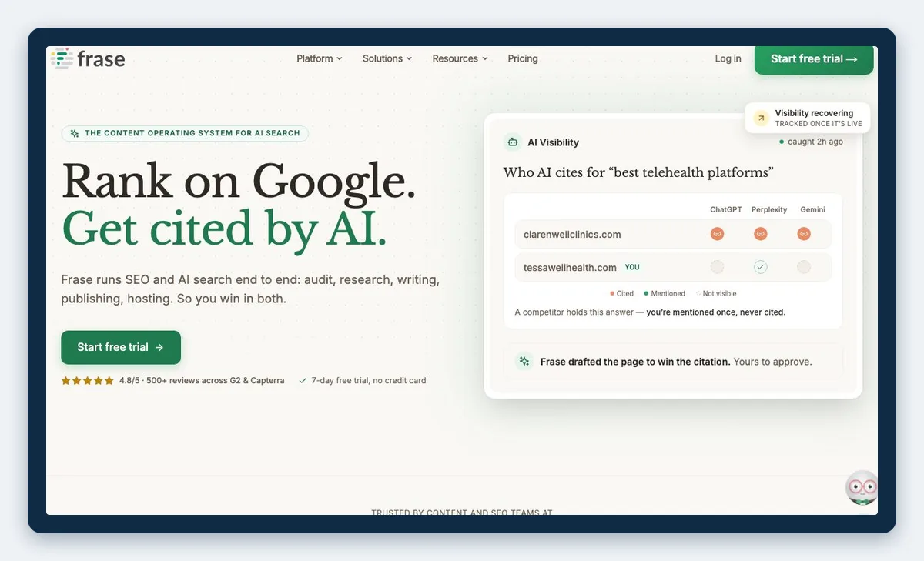Click the five-star rating
Image resolution: width=924 pixels, height=561 pixels.
pyautogui.click(x=88, y=380)
